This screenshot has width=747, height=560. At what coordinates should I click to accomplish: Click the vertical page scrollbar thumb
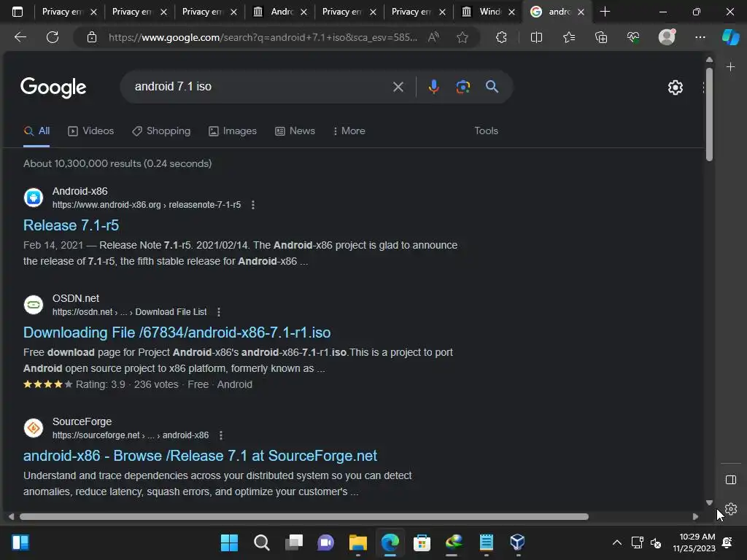pos(709,114)
